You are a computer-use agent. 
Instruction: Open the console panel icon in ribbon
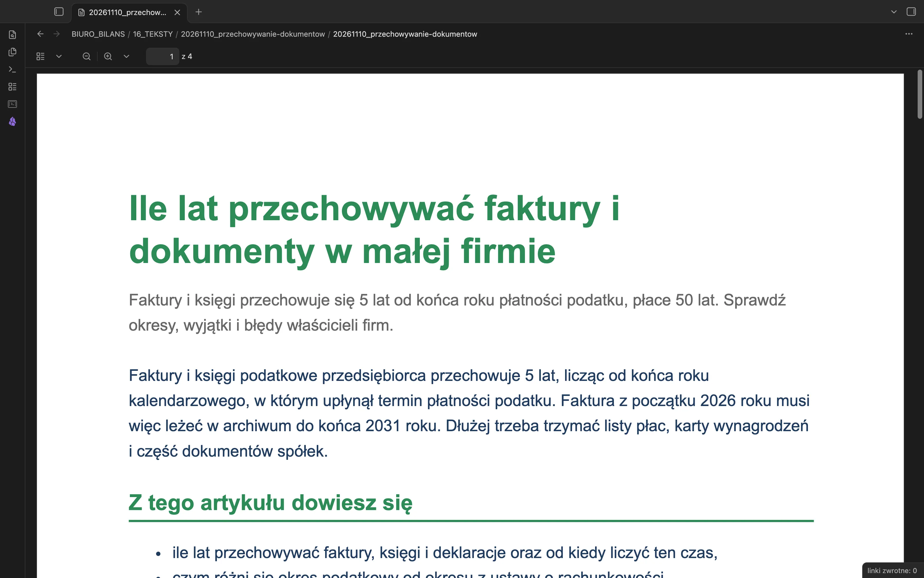pos(12,104)
